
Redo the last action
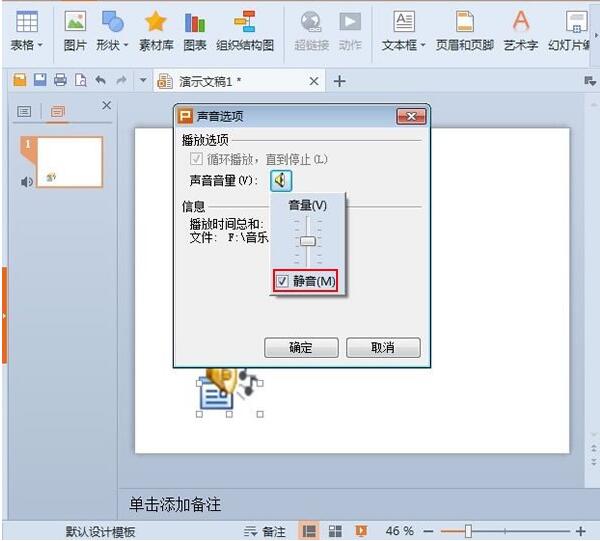click(121, 80)
